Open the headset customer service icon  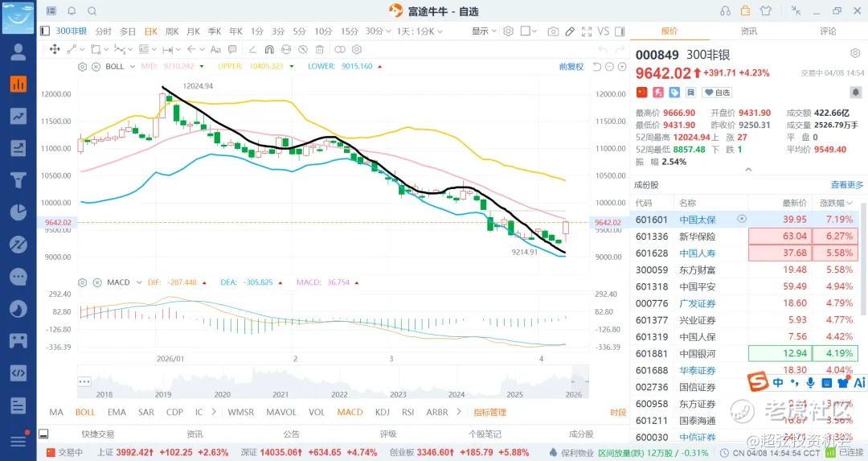click(725, 10)
